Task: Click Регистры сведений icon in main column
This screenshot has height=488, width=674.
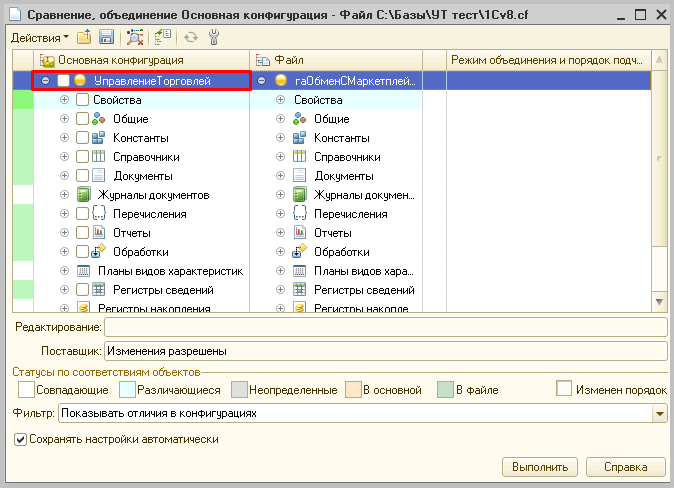Action: click(x=98, y=290)
